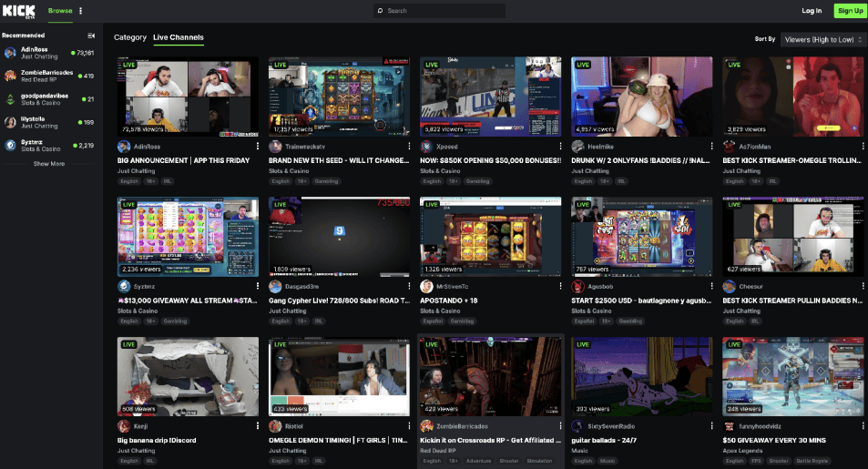Open the options menu on the AdinRoss stream card
Viewport: 868px width, 469px height.
click(x=258, y=147)
